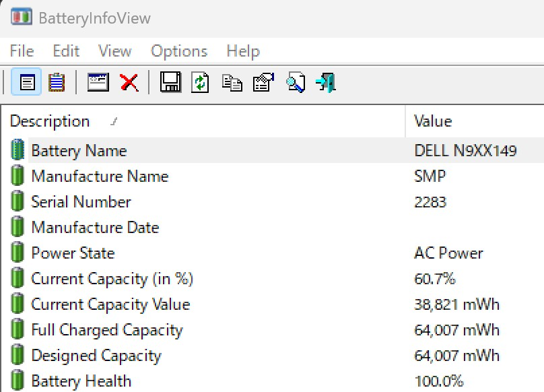The width and height of the screenshot is (544, 392).
Task: Open the File menu
Action: tap(22, 51)
